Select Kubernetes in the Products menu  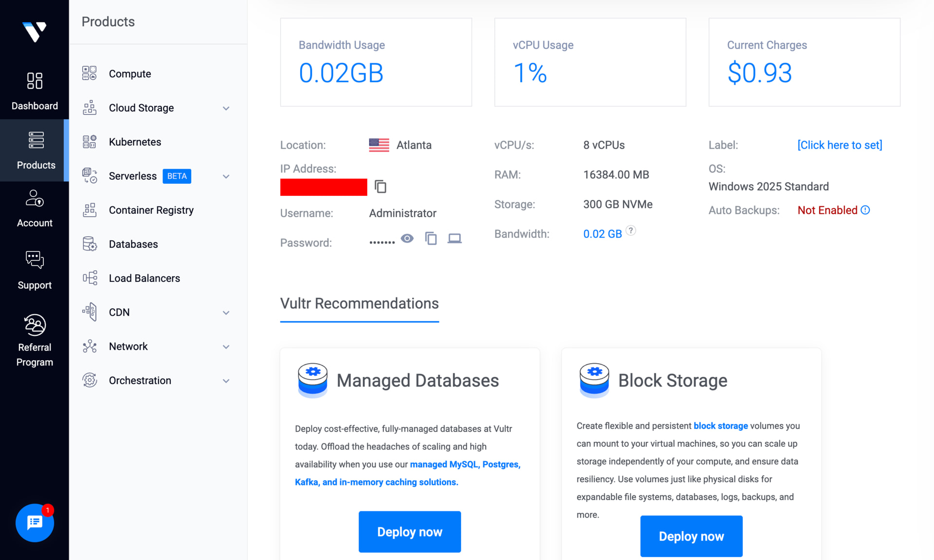point(135,142)
